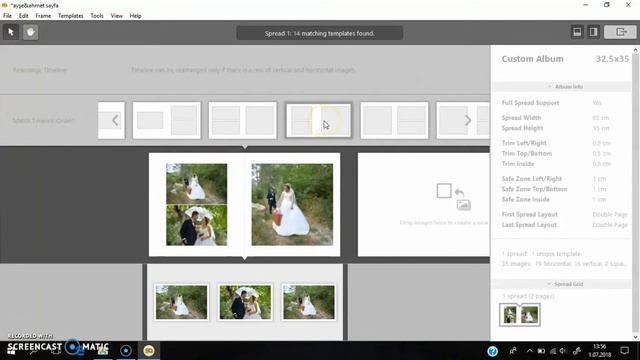Click the new spread drop area
640x360 pixels.
pos(424,205)
